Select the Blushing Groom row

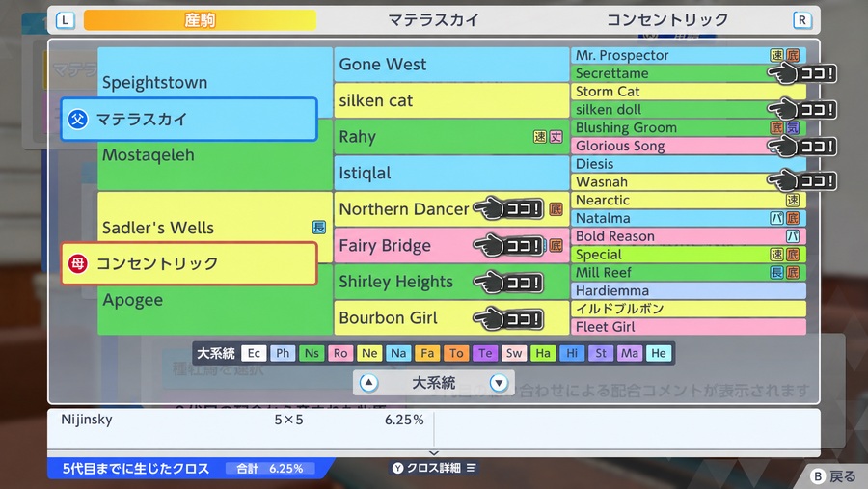pyautogui.click(x=688, y=128)
